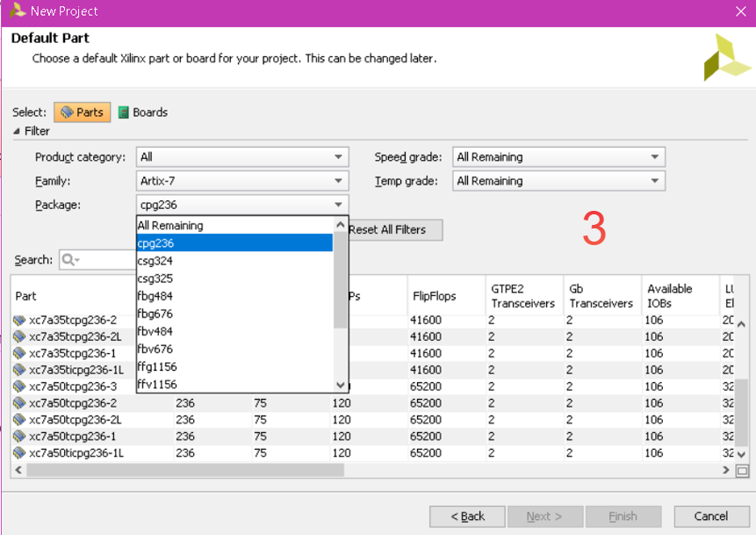Click FlipFlops value 65200 of xc7a50tcpg236-1
The image size is (756, 535).
426,437
